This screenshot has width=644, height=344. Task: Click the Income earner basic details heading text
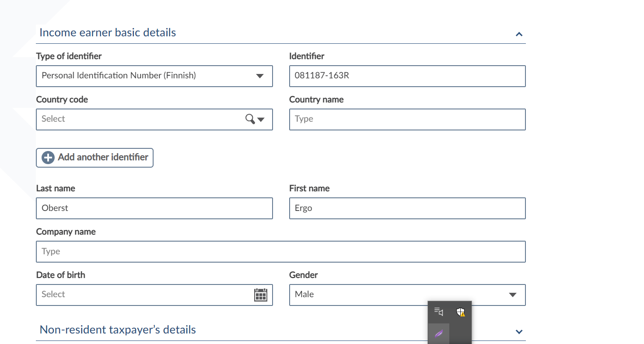tap(108, 33)
